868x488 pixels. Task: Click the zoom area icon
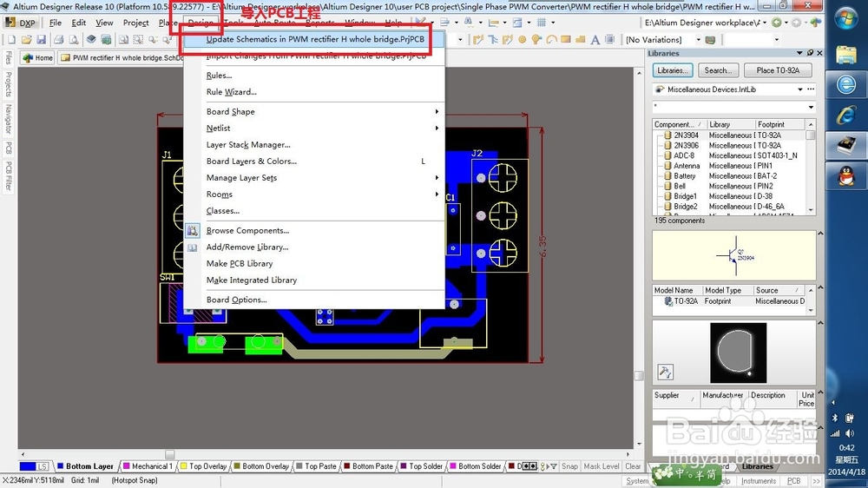click(x=138, y=40)
